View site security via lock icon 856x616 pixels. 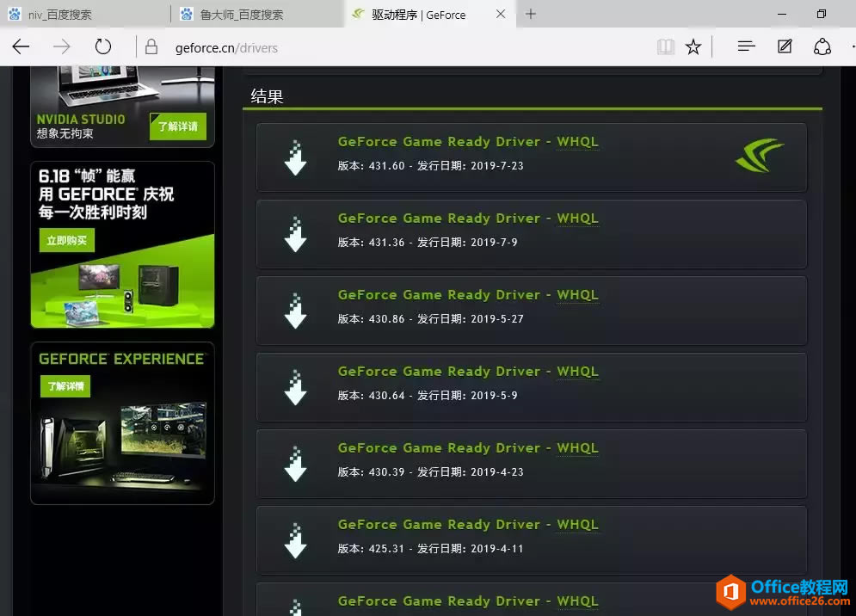(151, 47)
